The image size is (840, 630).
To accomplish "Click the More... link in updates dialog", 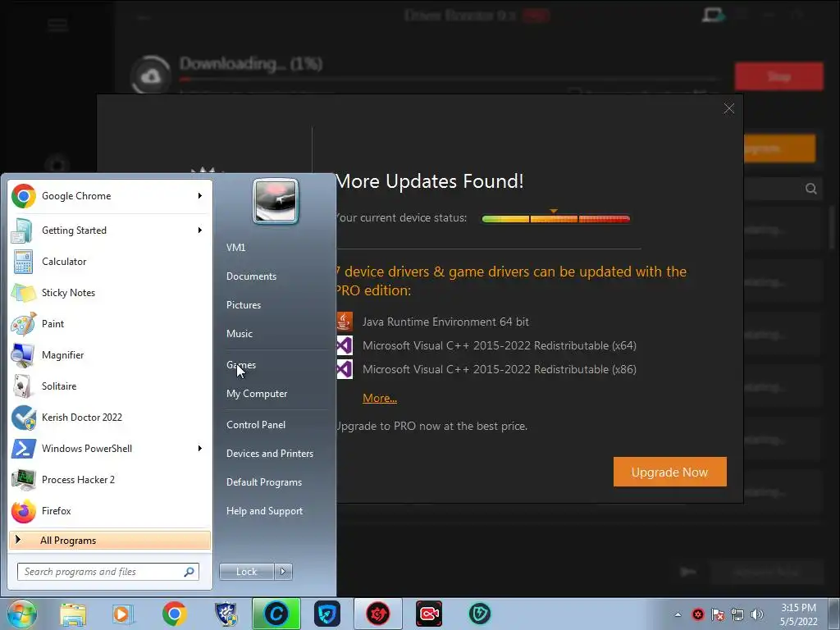I will point(380,398).
